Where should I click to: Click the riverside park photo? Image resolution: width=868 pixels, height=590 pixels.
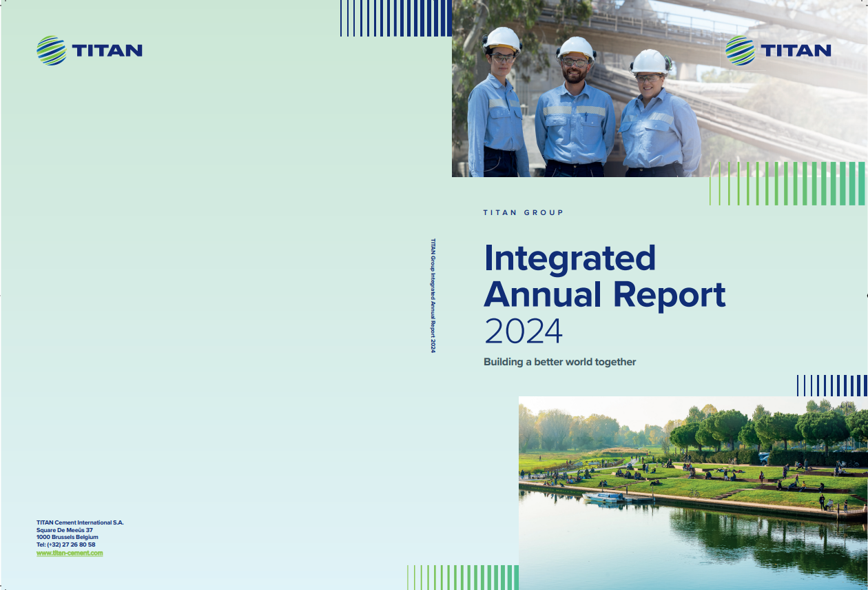point(693,493)
